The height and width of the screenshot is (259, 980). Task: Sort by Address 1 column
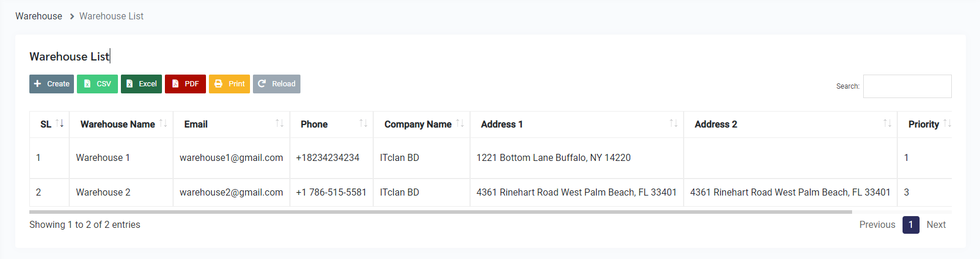click(x=576, y=124)
